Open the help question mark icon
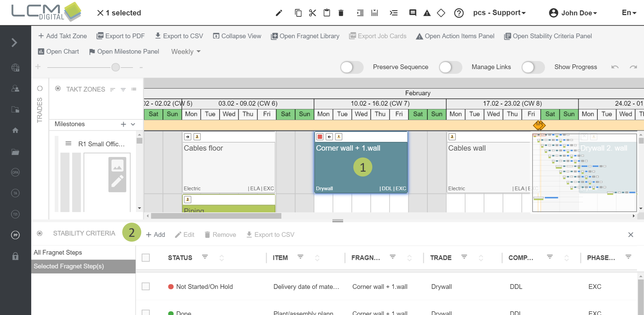This screenshot has width=644, height=315. click(459, 13)
